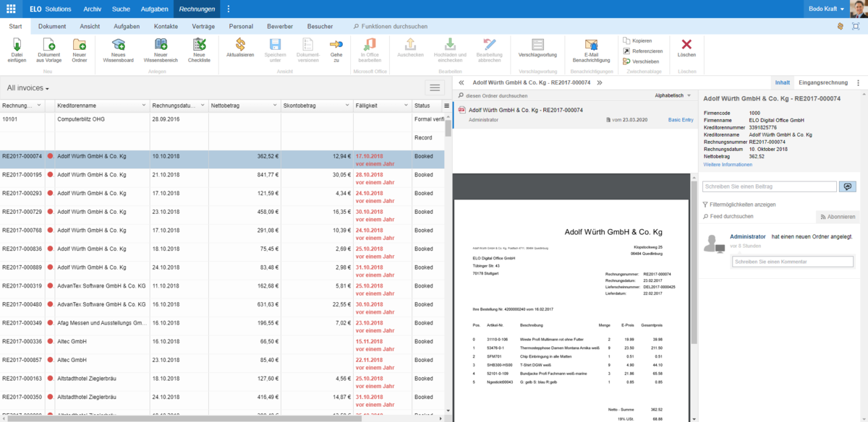Select the Inhalt tab
Screen dimensions: 868x422
[782, 83]
